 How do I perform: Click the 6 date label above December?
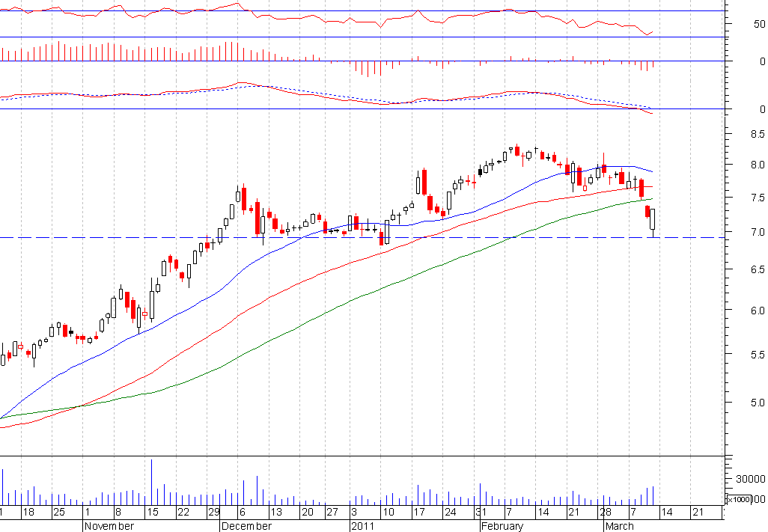tap(242, 513)
